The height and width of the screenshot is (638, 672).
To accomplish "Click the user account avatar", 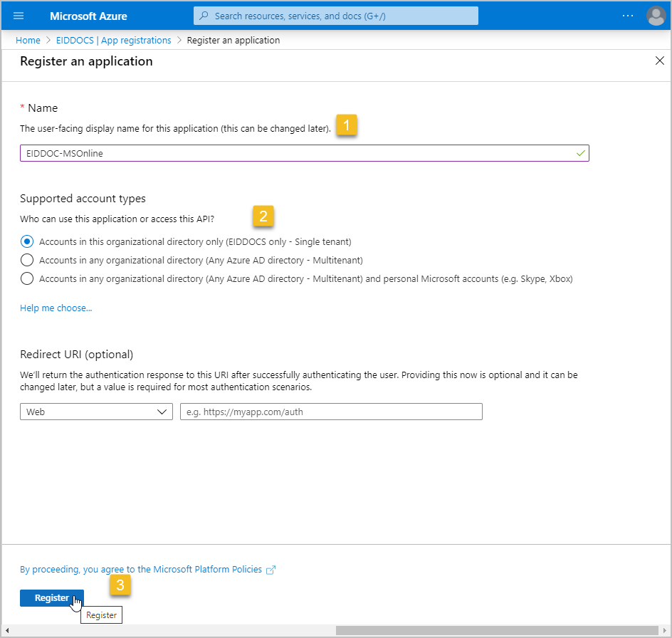I will 656,16.
